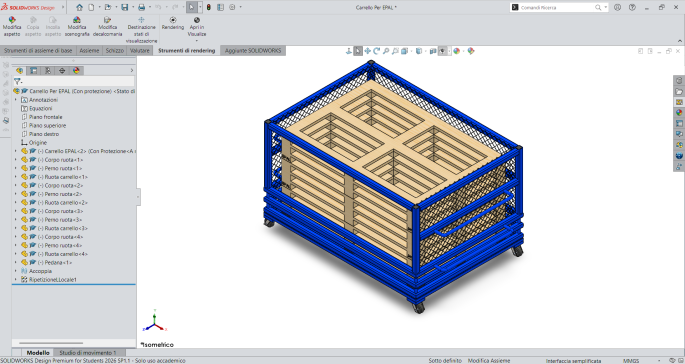
Task: Switch to Strumenti di assieme di base tab
Action: [38, 51]
